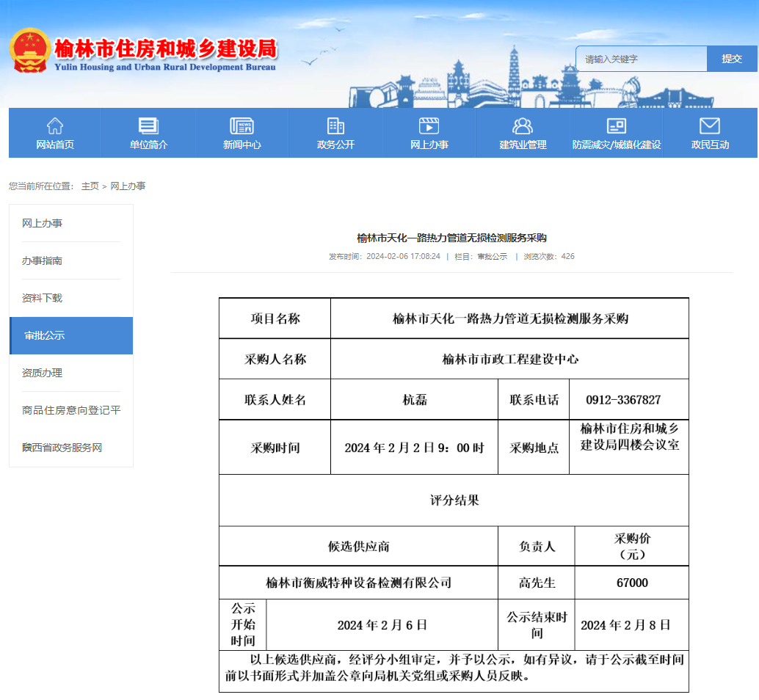
Task: Click the 负责人 header cell
Action: pos(537,547)
